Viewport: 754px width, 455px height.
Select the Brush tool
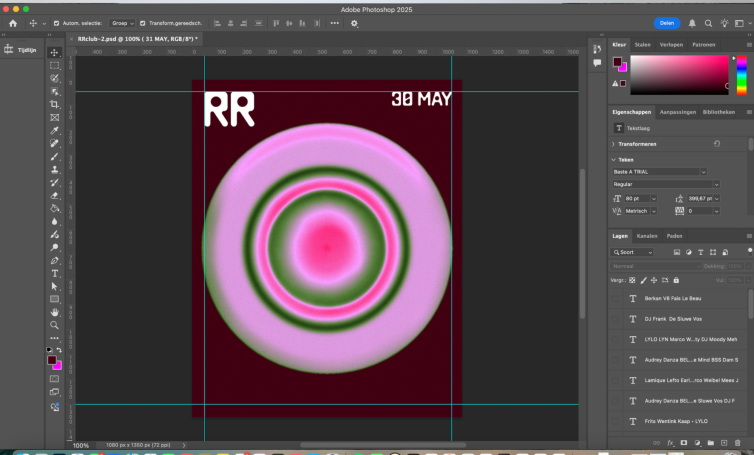[x=55, y=156]
